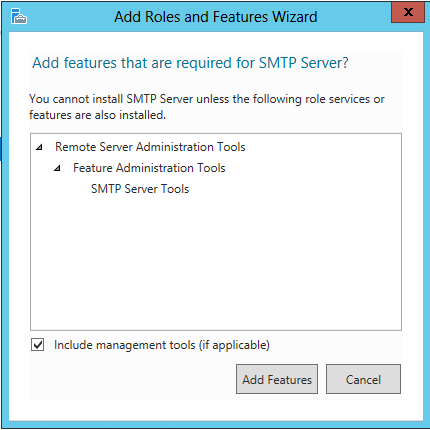430x430 pixels.
Task: Click the blank space left of Add Features
Action: 133,379
